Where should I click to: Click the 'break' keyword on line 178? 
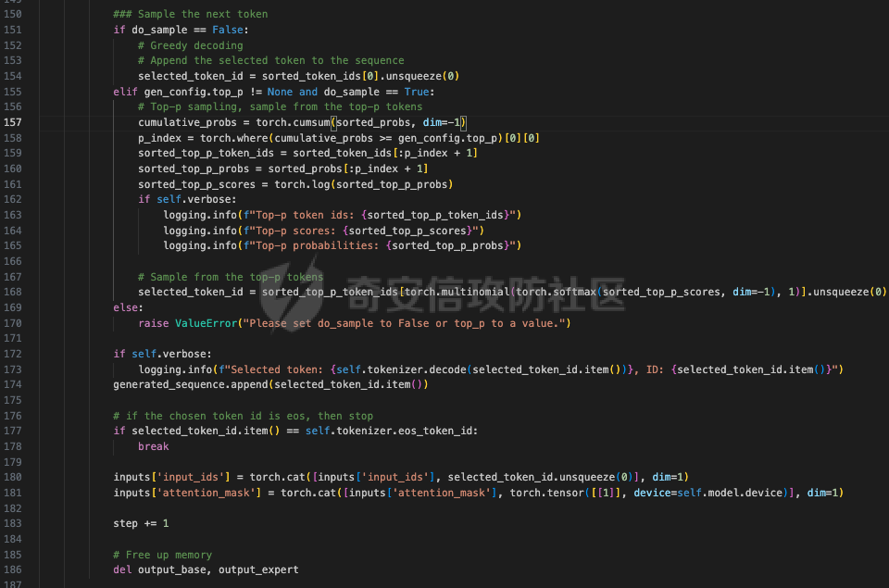pyautogui.click(x=153, y=446)
